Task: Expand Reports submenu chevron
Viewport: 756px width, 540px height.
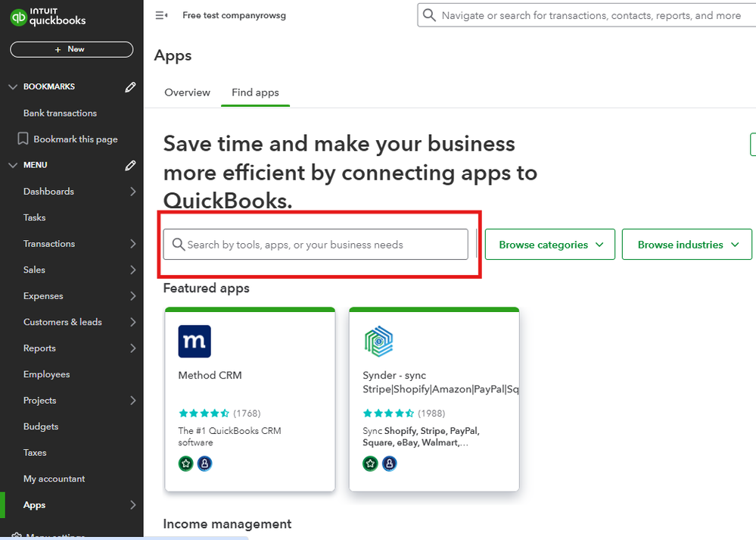Action: click(133, 348)
